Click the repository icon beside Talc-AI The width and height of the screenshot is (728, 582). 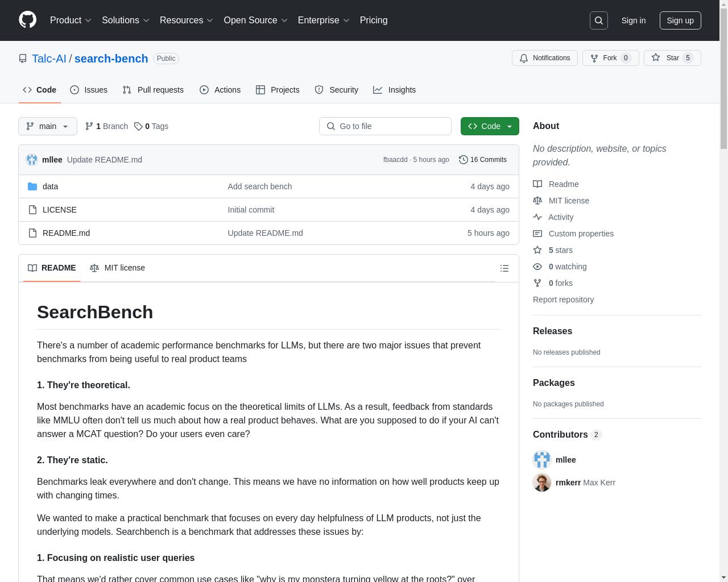coord(23,59)
